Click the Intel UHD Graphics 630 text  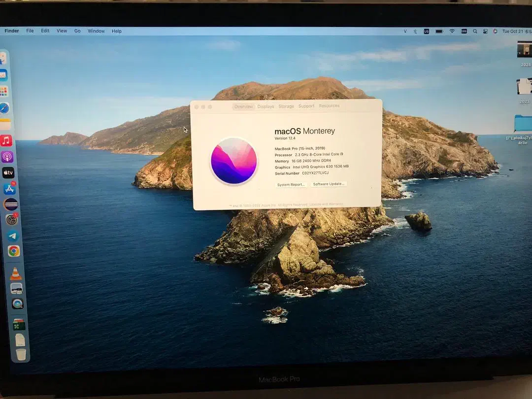pos(321,166)
